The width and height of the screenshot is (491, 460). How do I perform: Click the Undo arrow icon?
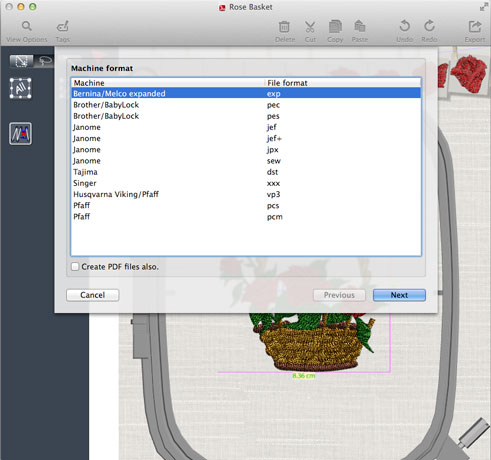tap(404, 26)
